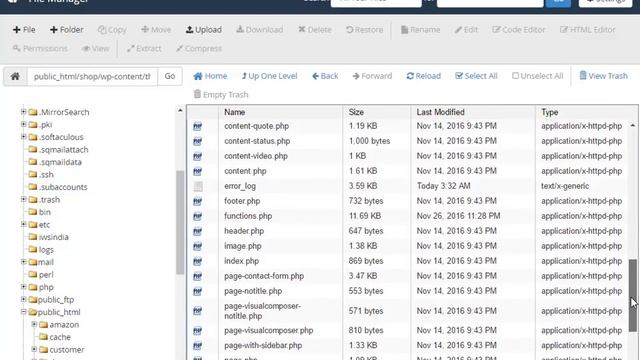Click Empty Trash
The width and height of the screenshot is (640, 360).
coord(221,95)
